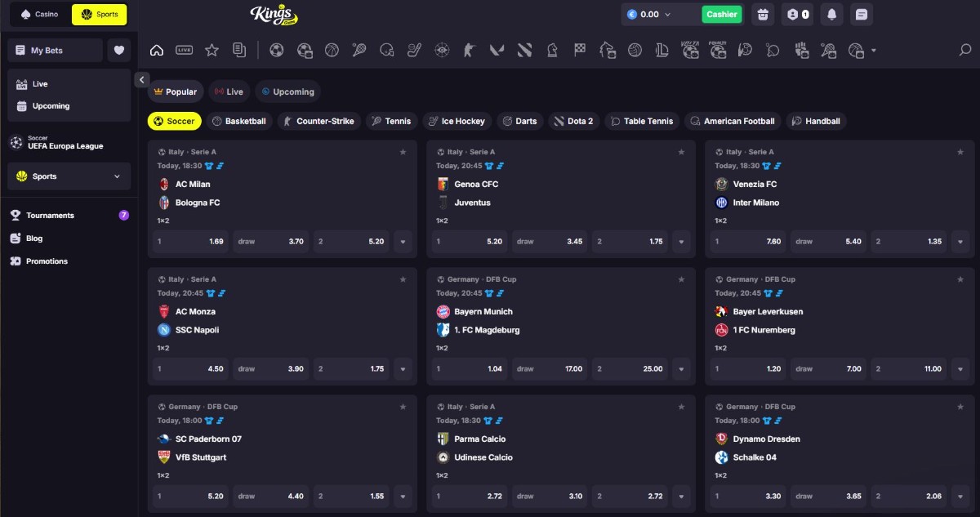Select the chess knight icon in the toolbar
Screen dimensions: 980x517
coord(552,50)
